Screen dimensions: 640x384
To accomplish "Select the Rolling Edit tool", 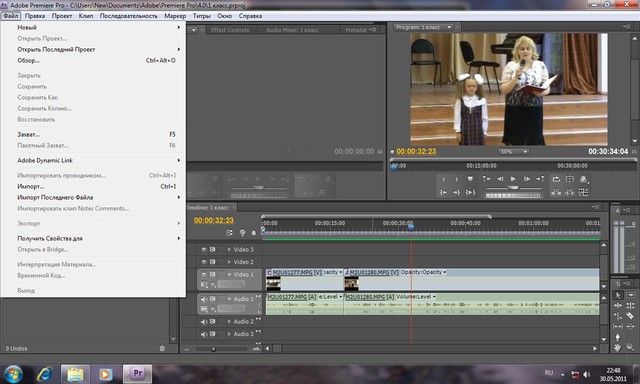I will pos(630,305).
